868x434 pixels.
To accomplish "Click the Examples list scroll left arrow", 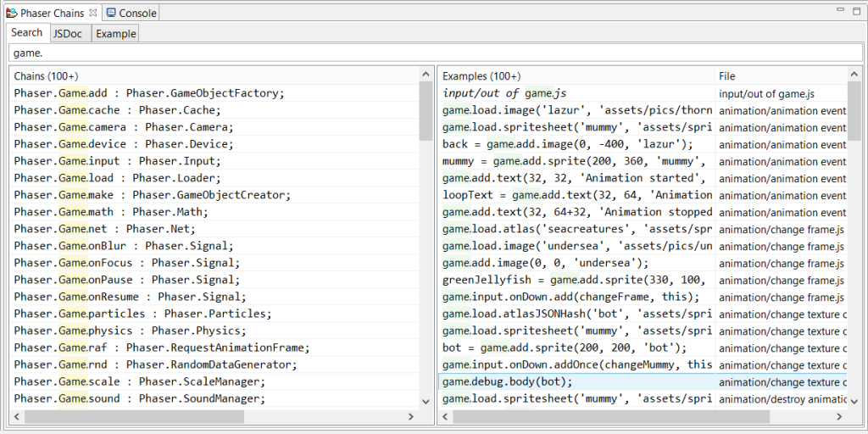I will coord(446,416).
